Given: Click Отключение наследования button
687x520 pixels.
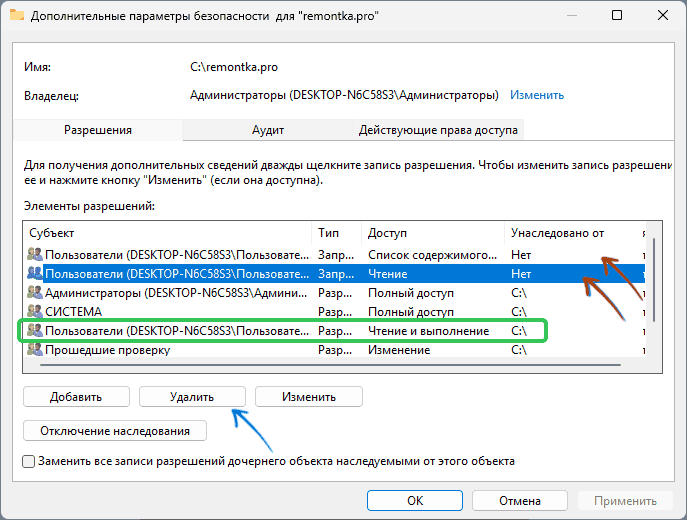Looking at the screenshot, I should pyautogui.click(x=115, y=431).
